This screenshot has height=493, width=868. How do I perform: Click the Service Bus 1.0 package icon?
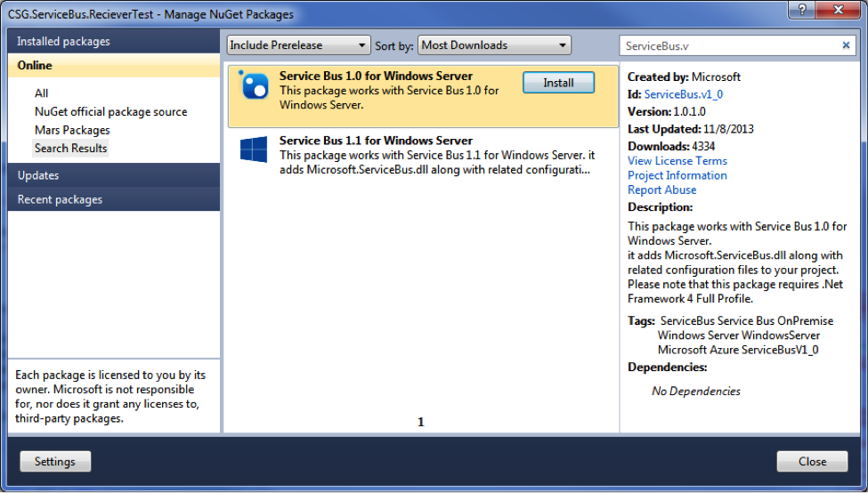(254, 85)
